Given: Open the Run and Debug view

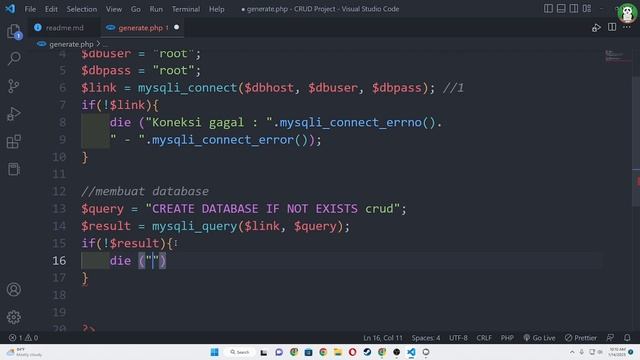Looking at the screenshot, I should point(14,114).
